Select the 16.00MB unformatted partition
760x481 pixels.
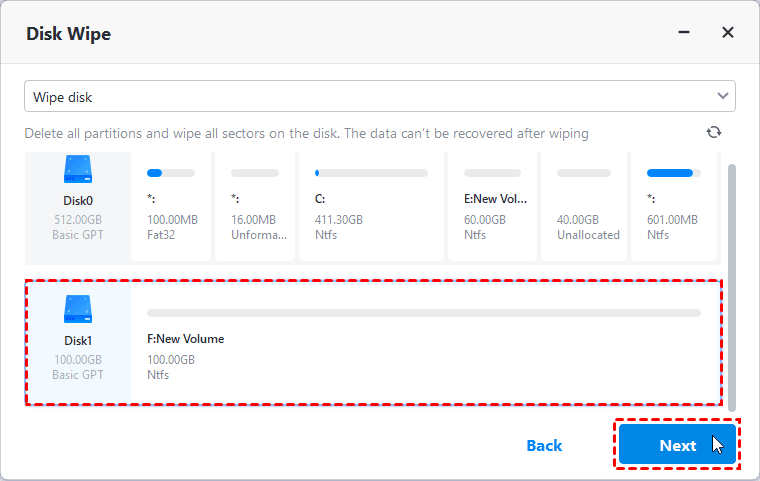pos(258,208)
